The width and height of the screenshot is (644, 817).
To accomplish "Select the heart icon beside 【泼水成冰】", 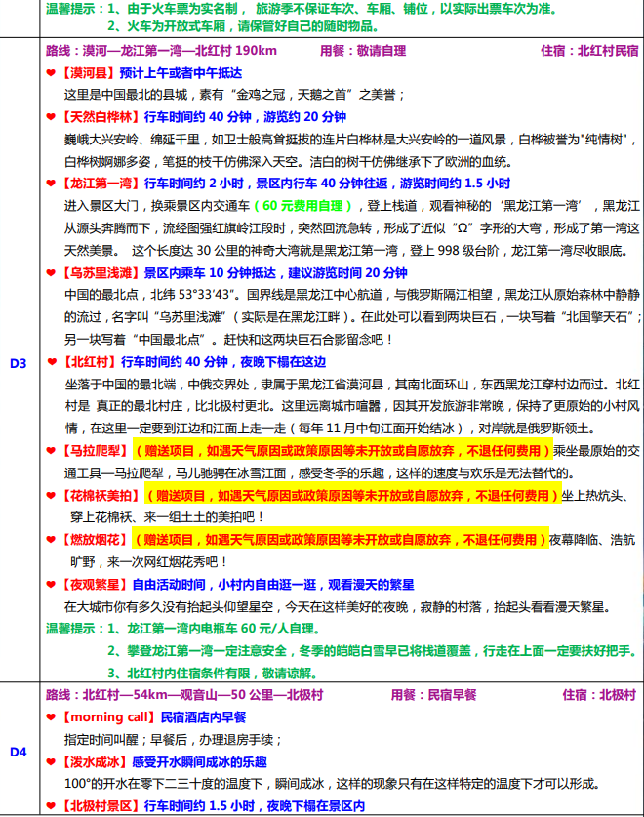I will pos(52,762).
